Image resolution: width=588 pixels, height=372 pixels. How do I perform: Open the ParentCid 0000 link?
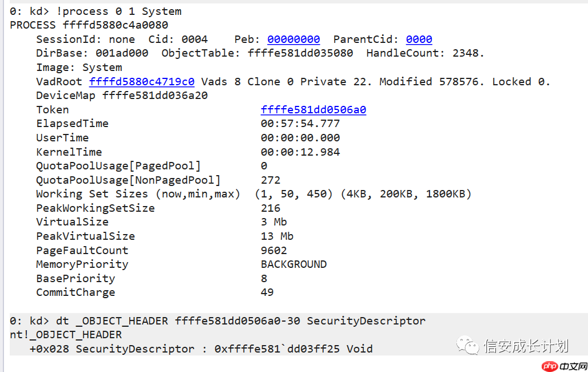point(419,39)
